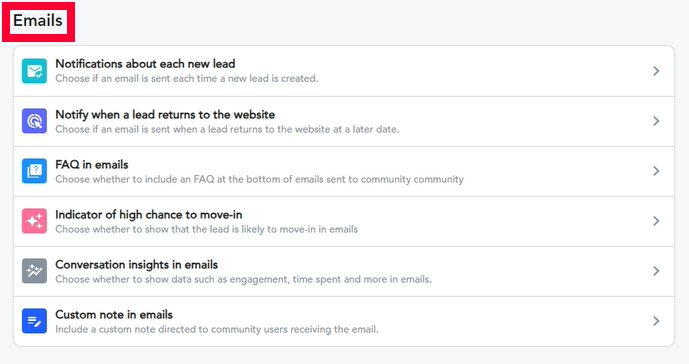Click the Emails section heading
689x364 pixels.
pyautogui.click(x=38, y=21)
